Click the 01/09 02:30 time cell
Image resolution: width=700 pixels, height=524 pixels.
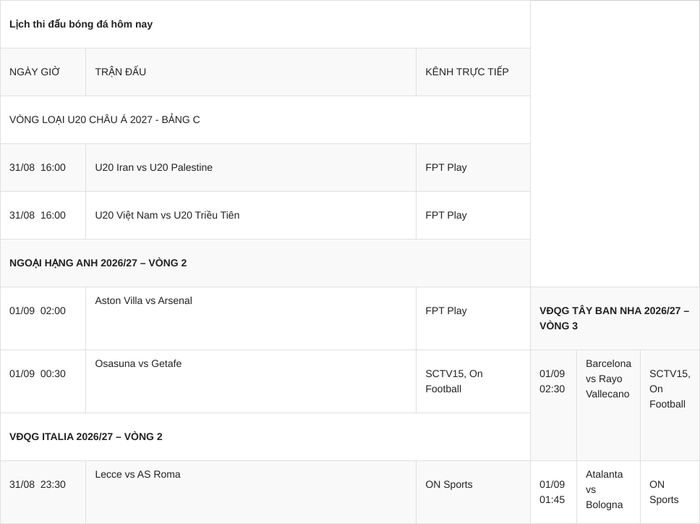[552, 381]
